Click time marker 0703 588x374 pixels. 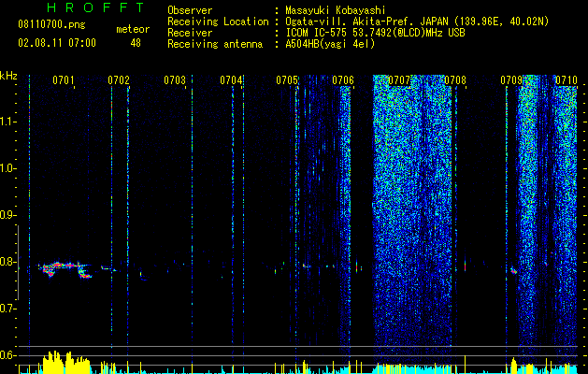pos(175,79)
